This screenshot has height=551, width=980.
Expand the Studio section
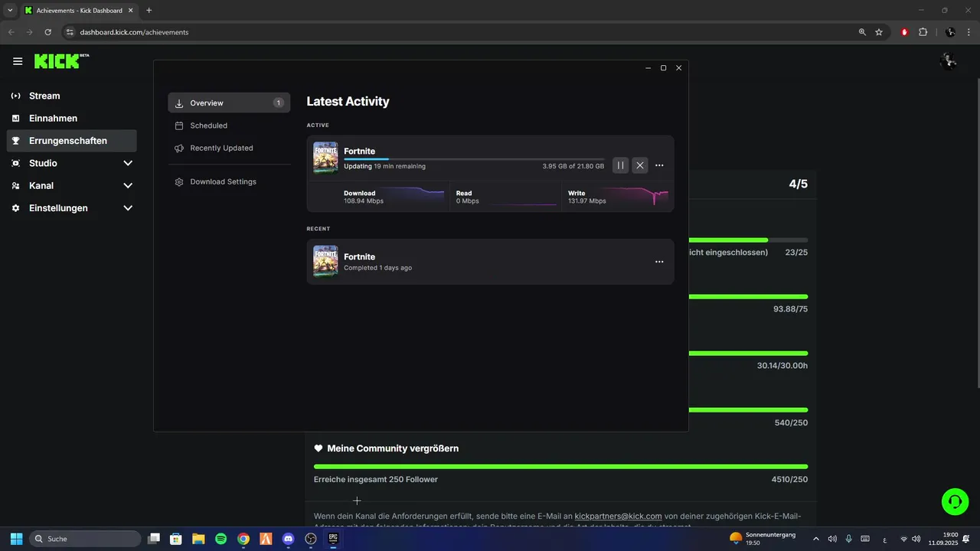pyautogui.click(x=128, y=163)
